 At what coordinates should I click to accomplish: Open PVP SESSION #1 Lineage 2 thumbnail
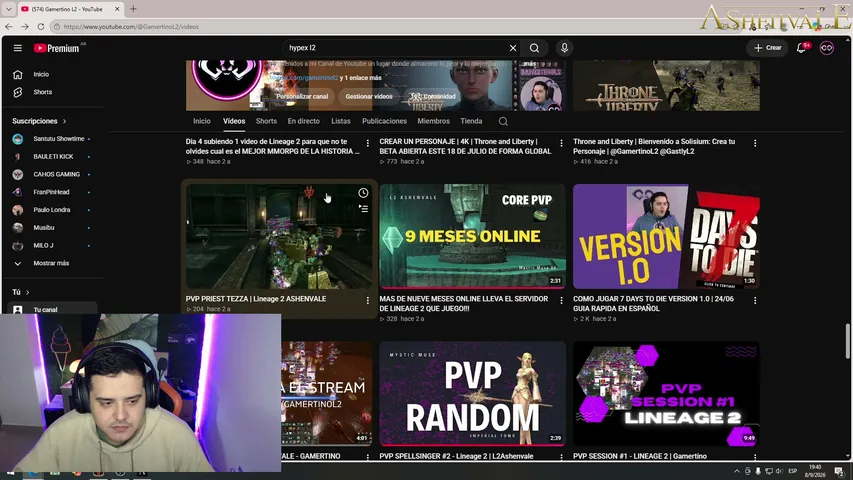666,393
